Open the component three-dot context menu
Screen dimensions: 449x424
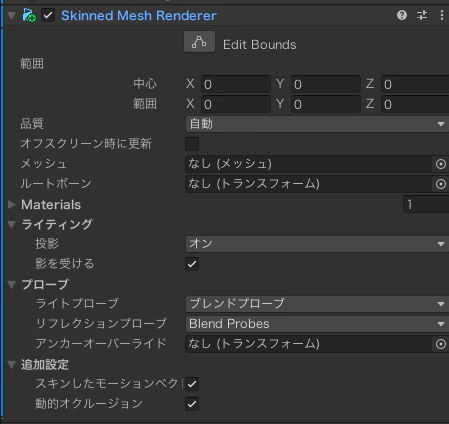(x=442, y=15)
